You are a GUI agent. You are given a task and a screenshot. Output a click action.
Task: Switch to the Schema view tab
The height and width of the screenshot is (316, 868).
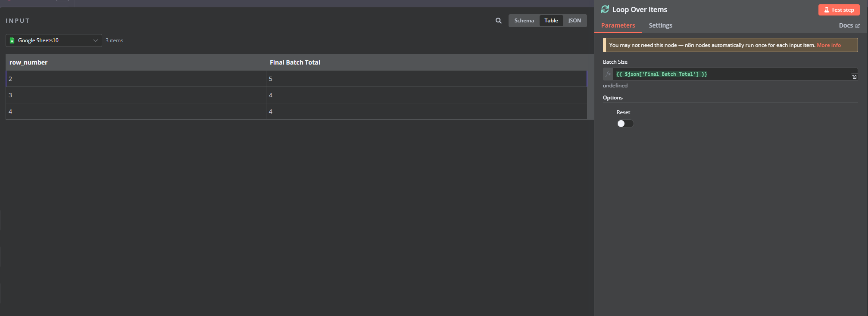pyautogui.click(x=524, y=21)
